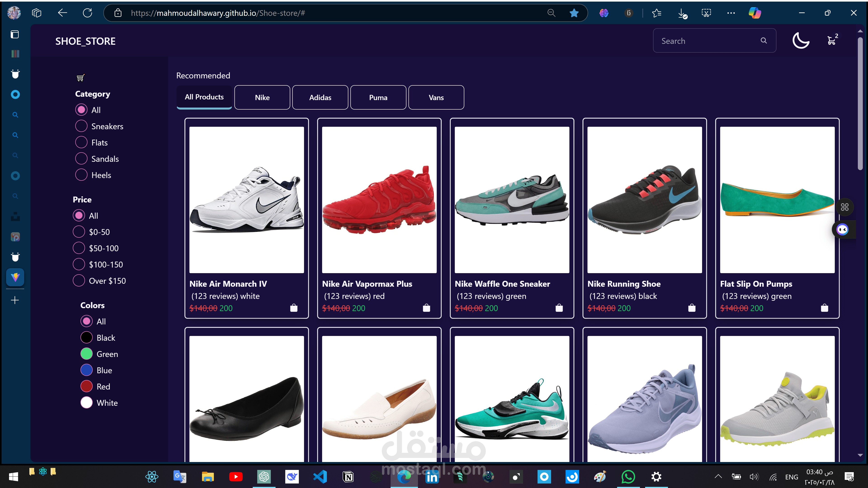Filter by the Nike brand button
The width and height of the screenshot is (868, 488).
pyautogui.click(x=262, y=97)
